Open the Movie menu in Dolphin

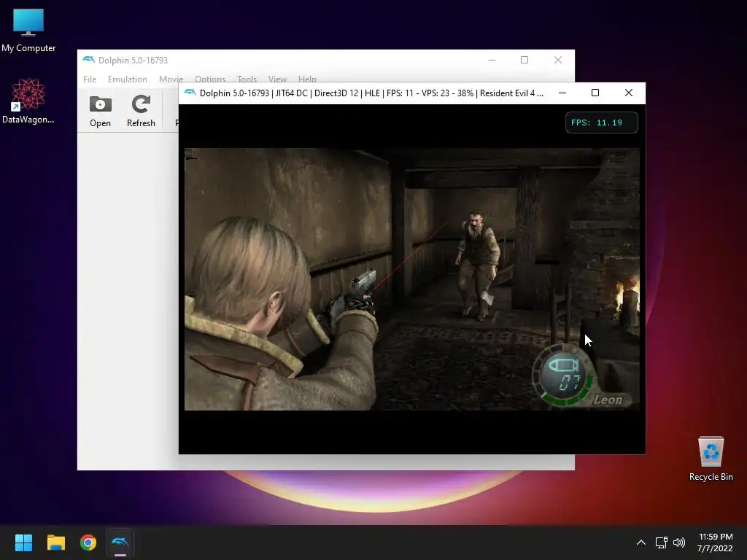171,79
